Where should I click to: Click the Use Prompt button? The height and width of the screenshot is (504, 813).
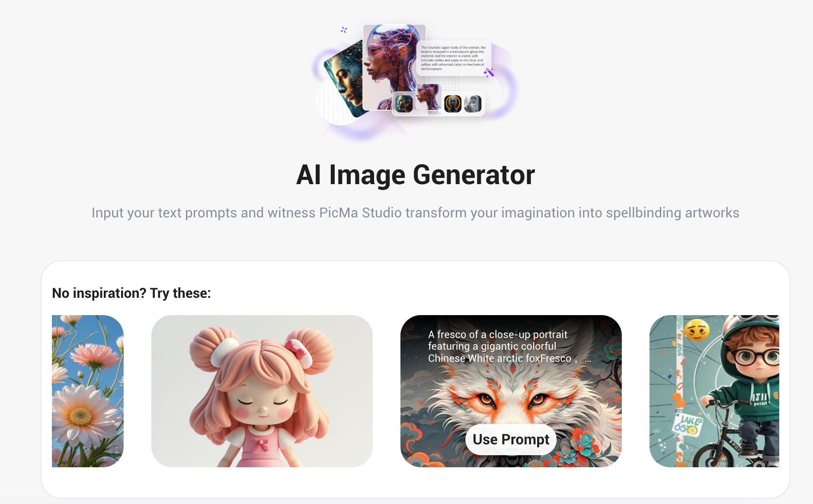[x=511, y=440]
